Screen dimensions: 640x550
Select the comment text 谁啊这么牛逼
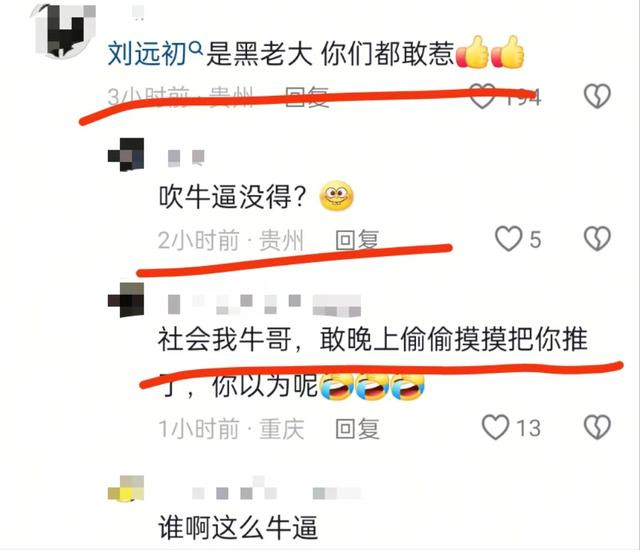click(238, 528)
